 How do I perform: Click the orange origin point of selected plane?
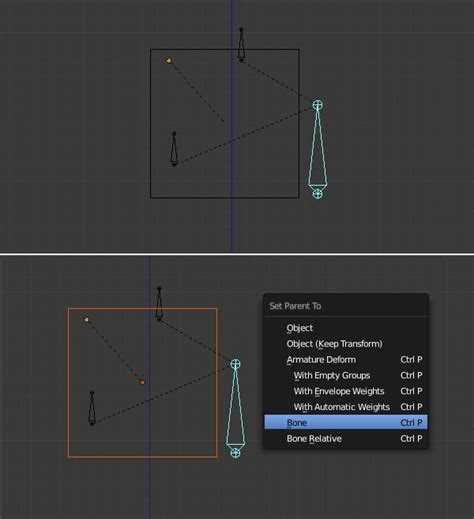142,382
